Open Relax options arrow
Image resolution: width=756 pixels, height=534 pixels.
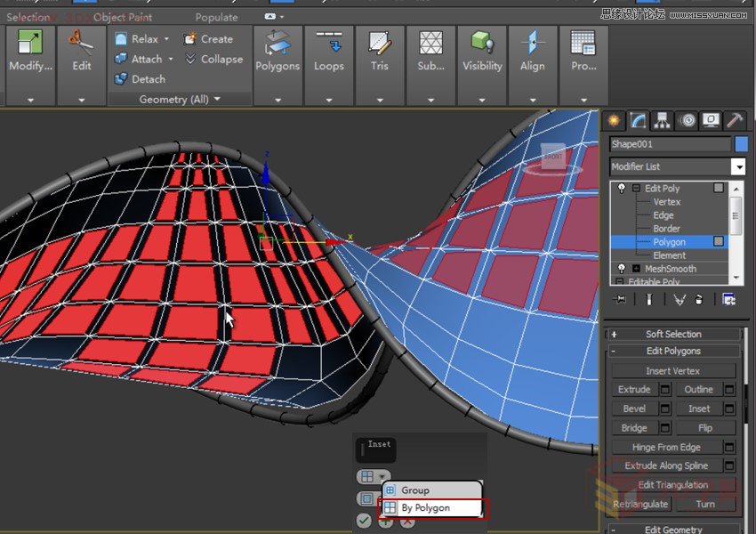(x=167, y=39)
